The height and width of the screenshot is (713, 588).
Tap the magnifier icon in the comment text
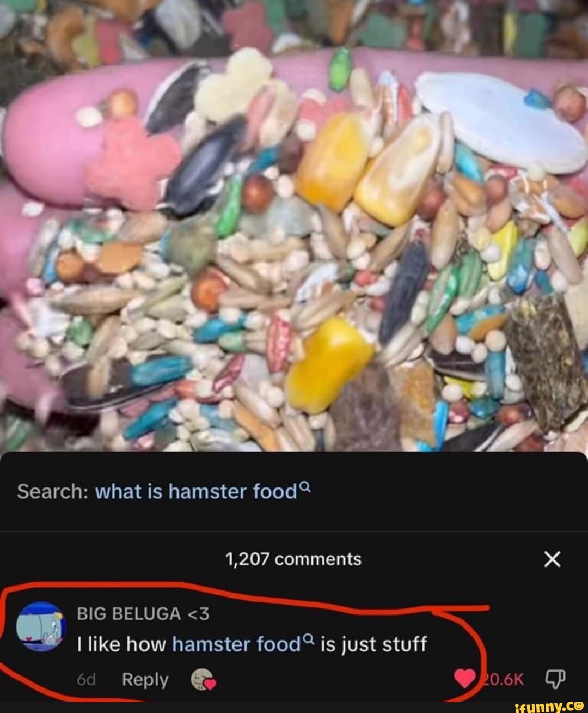(309, 640)
